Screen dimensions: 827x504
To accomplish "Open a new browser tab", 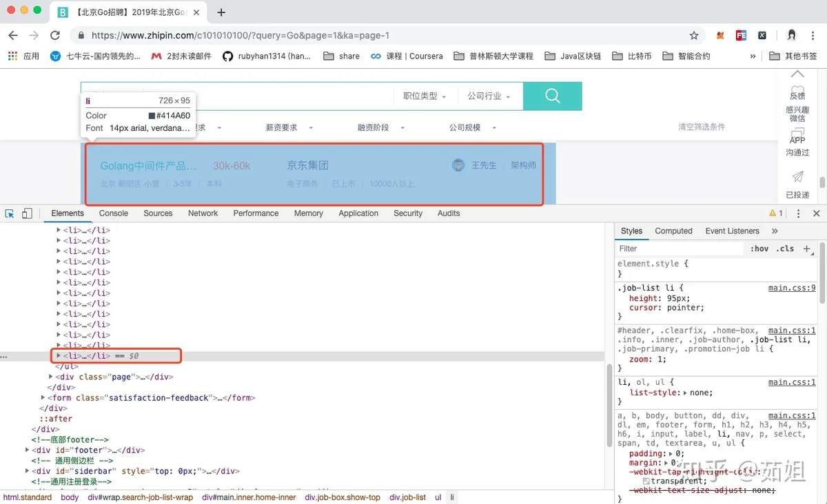I will pos(221,12).
